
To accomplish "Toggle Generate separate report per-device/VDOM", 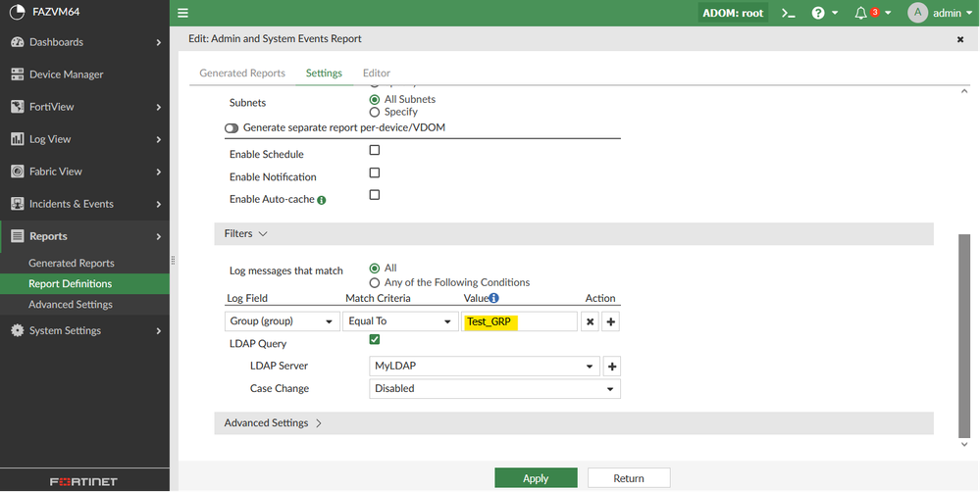I will [232, 128].
